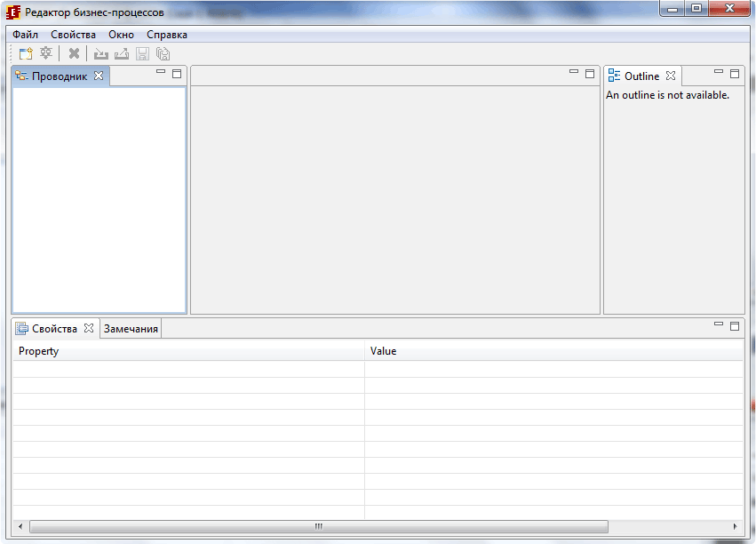
Task: Open the process wizard toolbar icon
Action: 44,52
